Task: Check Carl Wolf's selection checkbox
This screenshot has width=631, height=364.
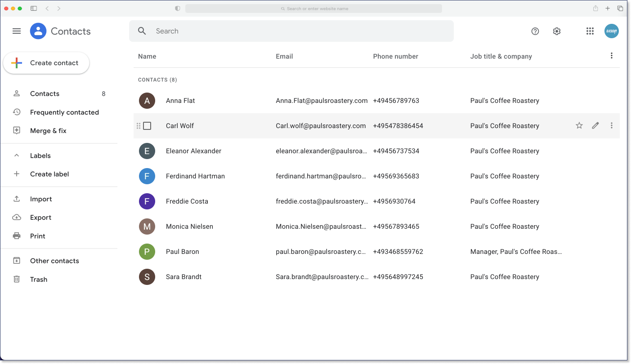Action: pos(147,126)
